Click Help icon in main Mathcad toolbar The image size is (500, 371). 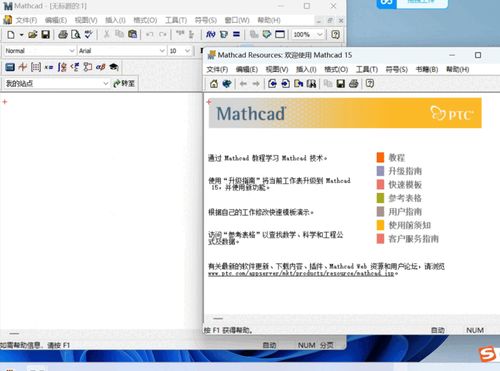335,34
